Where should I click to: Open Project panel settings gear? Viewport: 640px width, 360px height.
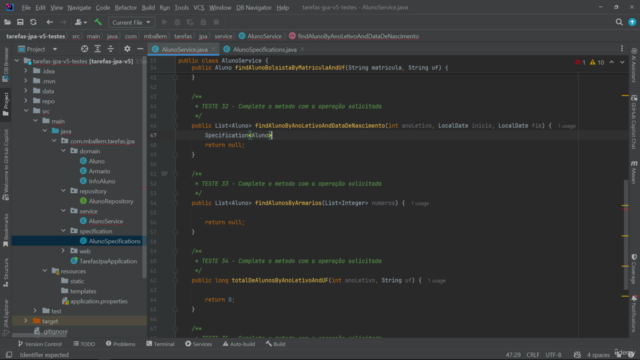pyautogui.click(x=127, y=49)
